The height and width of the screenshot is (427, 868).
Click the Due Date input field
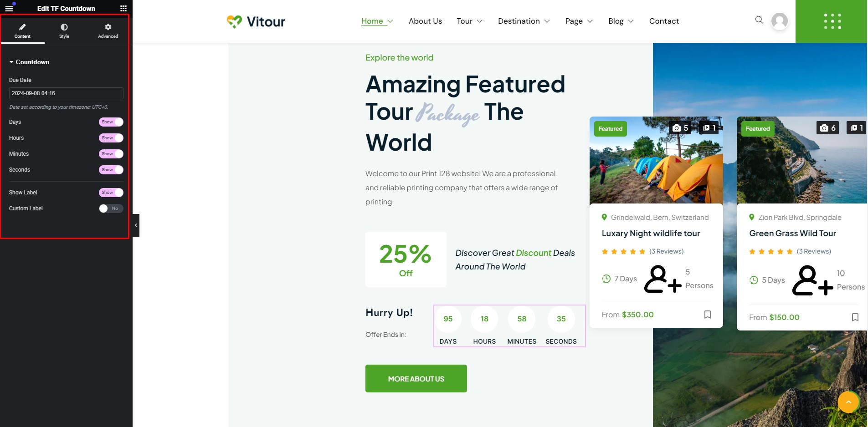click(66, 93)
